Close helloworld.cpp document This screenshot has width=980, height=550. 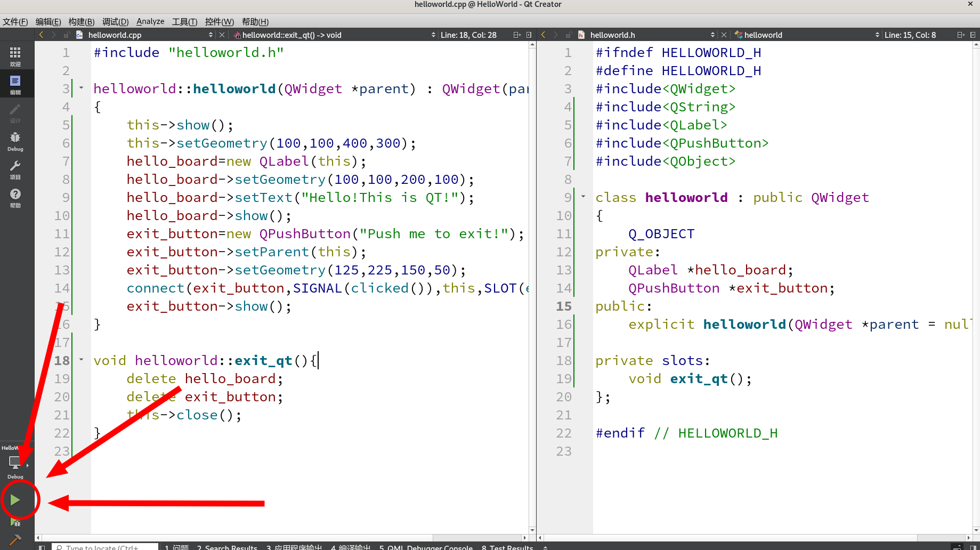[x=222, y=35]
